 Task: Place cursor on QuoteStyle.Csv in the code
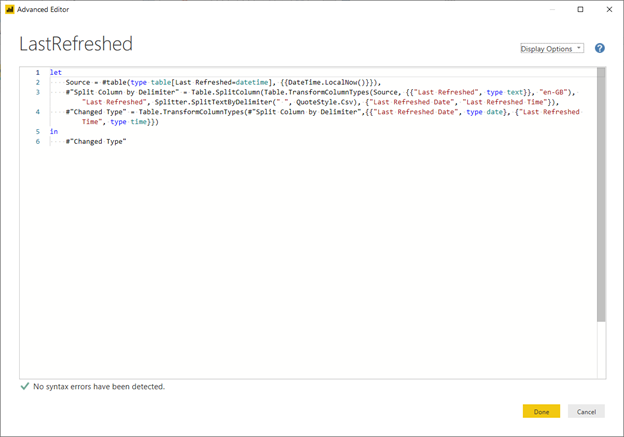coord(314,102)
